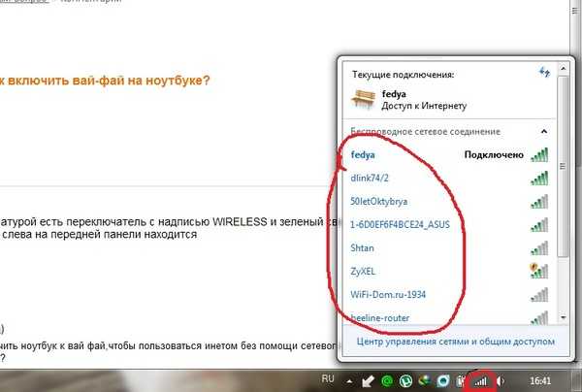Select the ZyXEL network
Image resolution: width=582 pixels, height=392 pixels.
(449, 272)
